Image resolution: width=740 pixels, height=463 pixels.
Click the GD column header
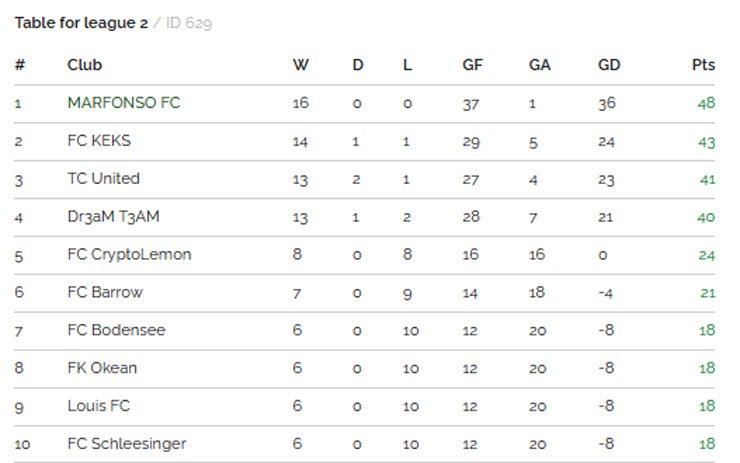pyautogui.click(x=609, y=65)
